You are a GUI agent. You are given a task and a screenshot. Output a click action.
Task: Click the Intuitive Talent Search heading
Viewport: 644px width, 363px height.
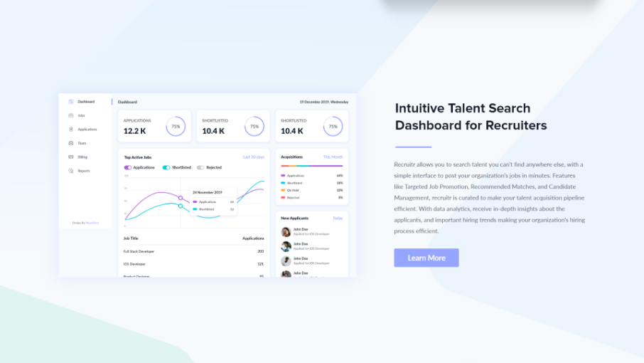[471, 117]
